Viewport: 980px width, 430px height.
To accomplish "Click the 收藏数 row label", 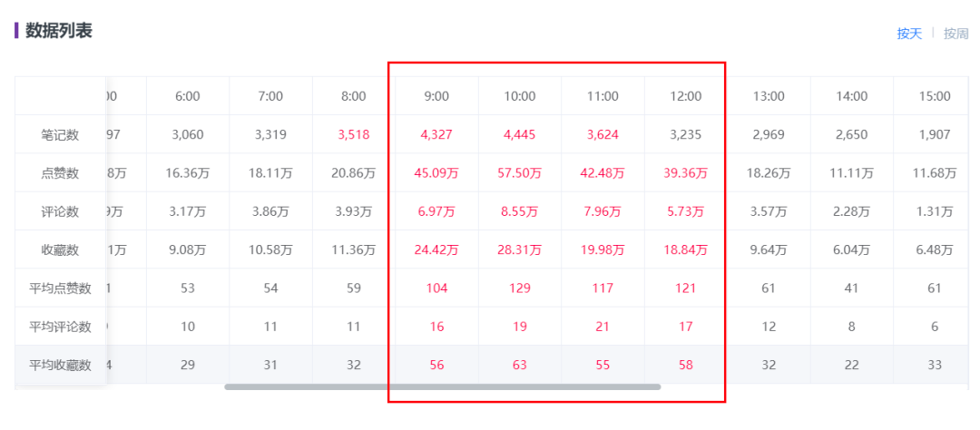I will [x=60, y=249].
